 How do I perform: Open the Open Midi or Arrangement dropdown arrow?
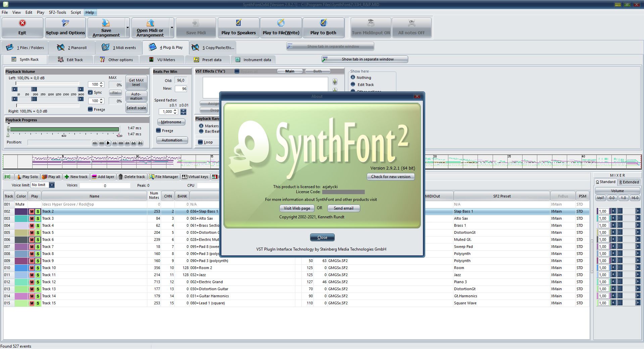coord(172,28)
